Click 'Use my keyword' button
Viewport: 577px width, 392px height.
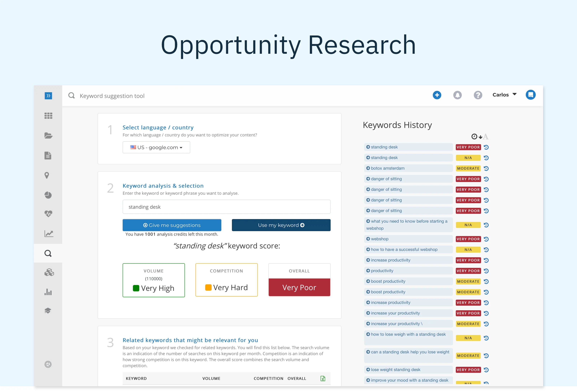click(281, 225)
